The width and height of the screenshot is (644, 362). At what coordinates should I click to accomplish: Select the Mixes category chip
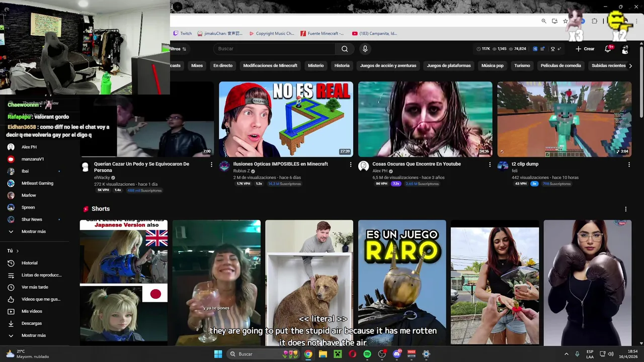coord(197,65)
